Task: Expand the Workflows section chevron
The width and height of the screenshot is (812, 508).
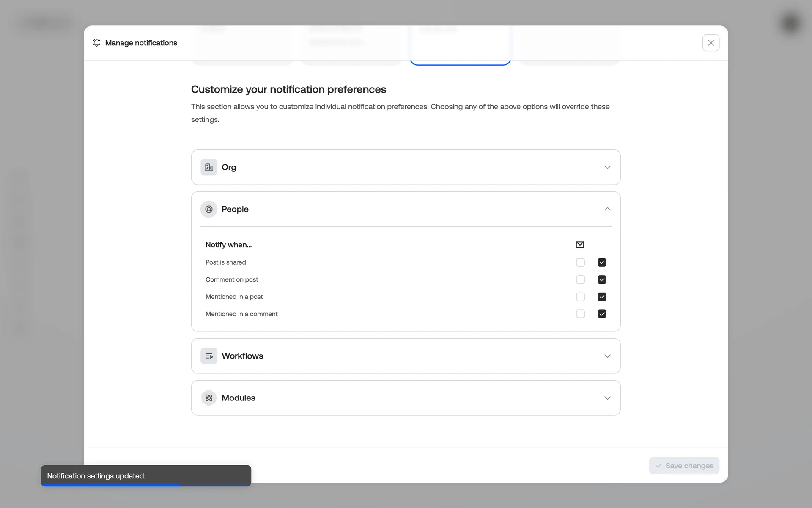Action: click(x=607, y=356)
